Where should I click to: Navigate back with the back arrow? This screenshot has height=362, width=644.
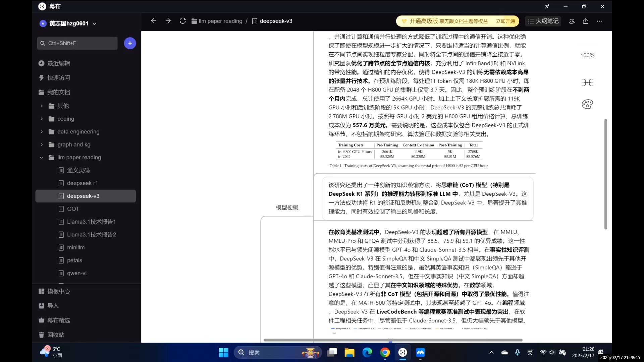[x=154, y=21]
